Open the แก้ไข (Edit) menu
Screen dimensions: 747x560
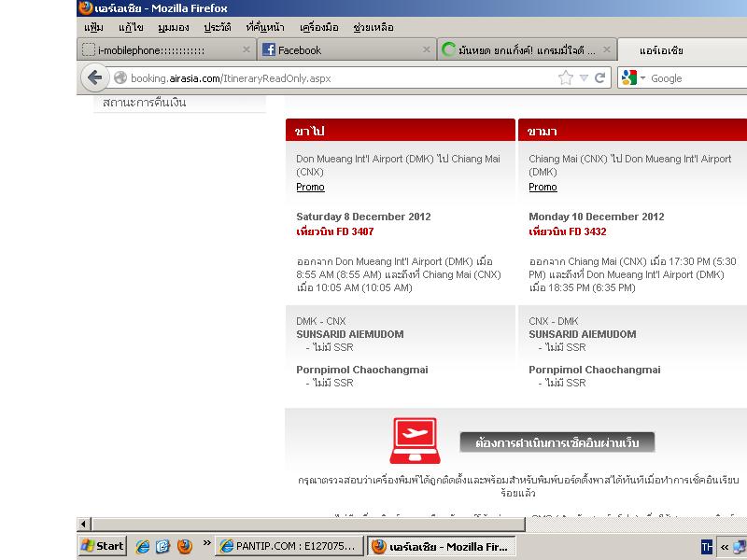tap(131, 28)
